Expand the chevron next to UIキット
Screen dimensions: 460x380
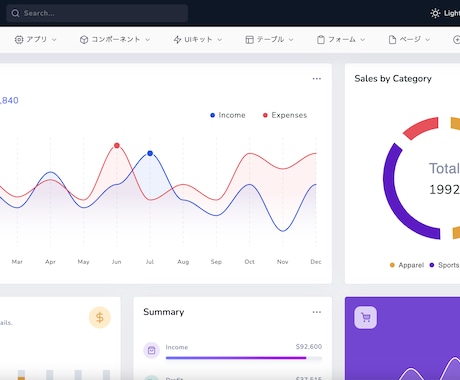pos(220,40)
